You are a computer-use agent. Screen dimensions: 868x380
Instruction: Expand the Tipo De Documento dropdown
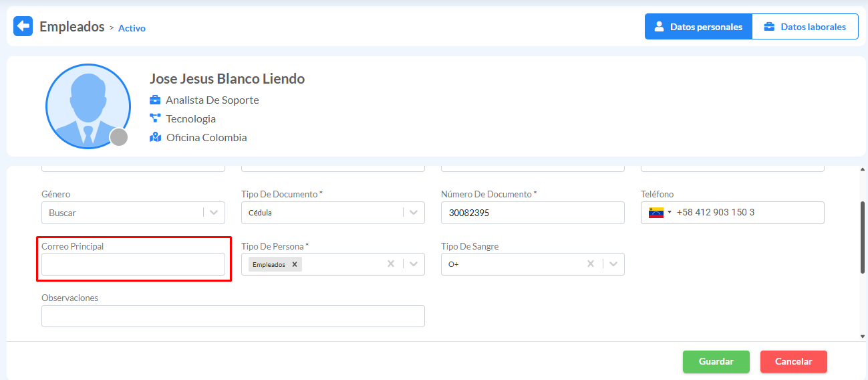414,213
